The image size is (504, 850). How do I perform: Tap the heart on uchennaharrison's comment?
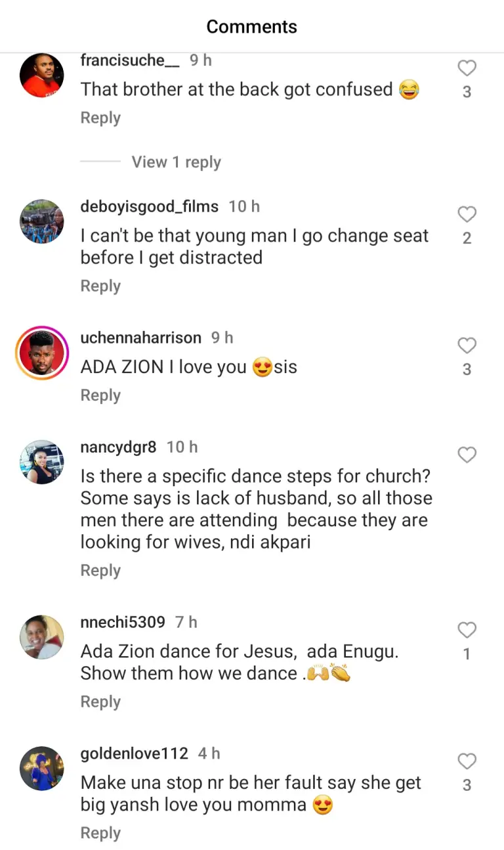(x=467, y=346)
